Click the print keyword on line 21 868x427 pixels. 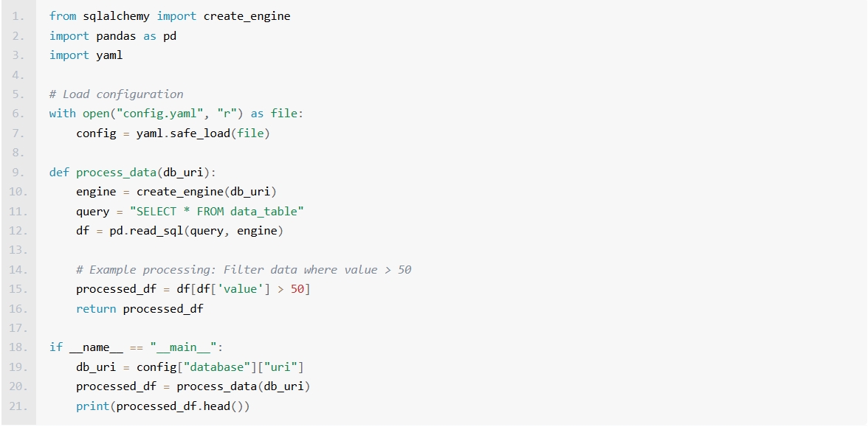tap(93, 406)
